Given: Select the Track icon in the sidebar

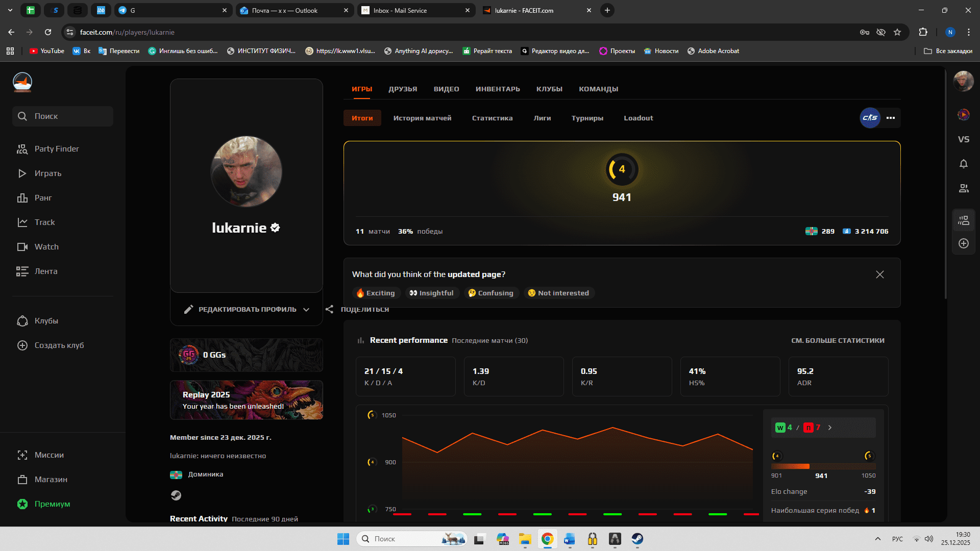Looking at the screenshot, I should tap(22, 222).
